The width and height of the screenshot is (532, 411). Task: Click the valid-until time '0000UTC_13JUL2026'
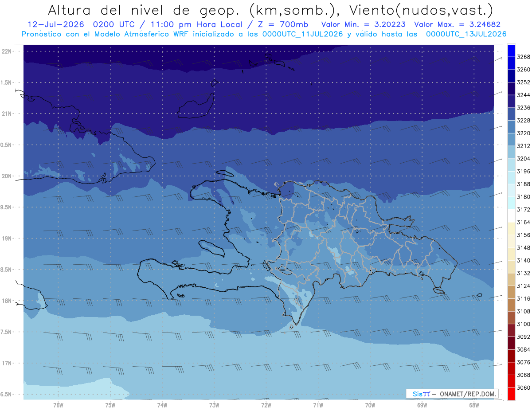click(465, 34)
